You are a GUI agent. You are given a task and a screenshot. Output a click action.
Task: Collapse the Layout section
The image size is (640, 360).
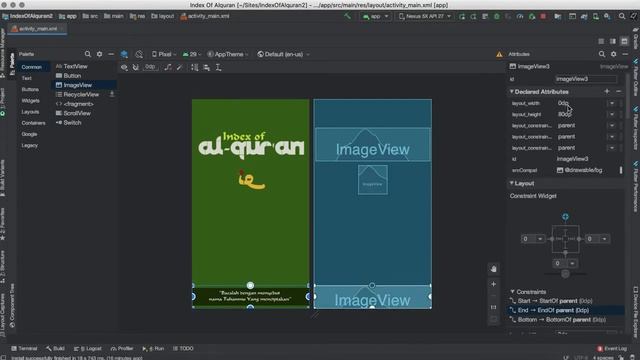coord(511,183)
